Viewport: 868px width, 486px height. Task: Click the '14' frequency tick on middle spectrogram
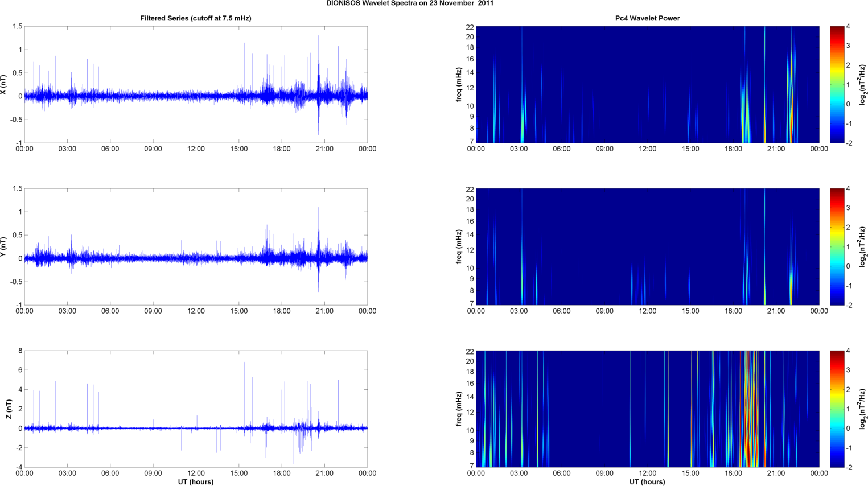[470, 234]
